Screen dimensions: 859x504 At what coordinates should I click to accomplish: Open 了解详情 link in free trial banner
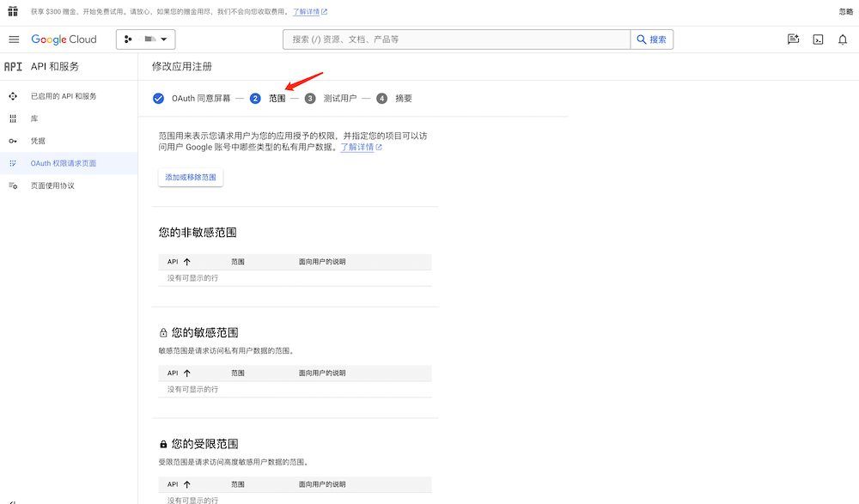point(309,12)
